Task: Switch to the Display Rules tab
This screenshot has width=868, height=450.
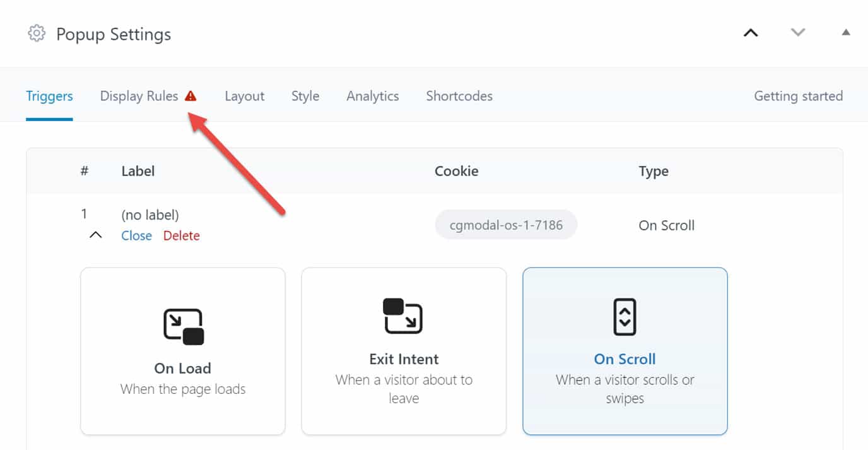Action: pos(139,96)
